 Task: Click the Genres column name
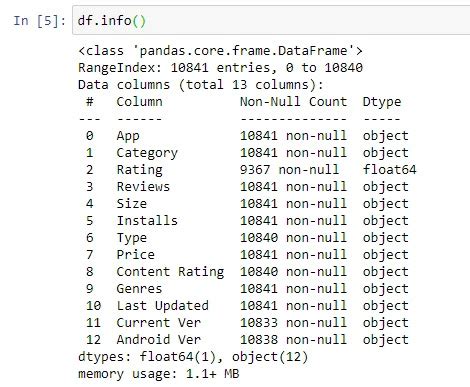139,289
